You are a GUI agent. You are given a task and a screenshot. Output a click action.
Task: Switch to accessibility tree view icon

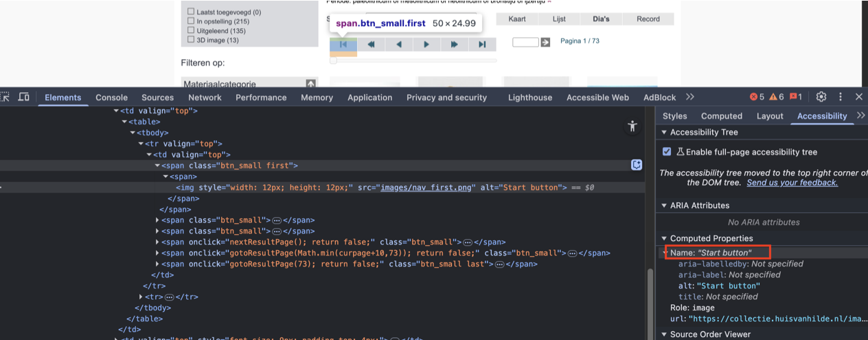click(632, 126)
